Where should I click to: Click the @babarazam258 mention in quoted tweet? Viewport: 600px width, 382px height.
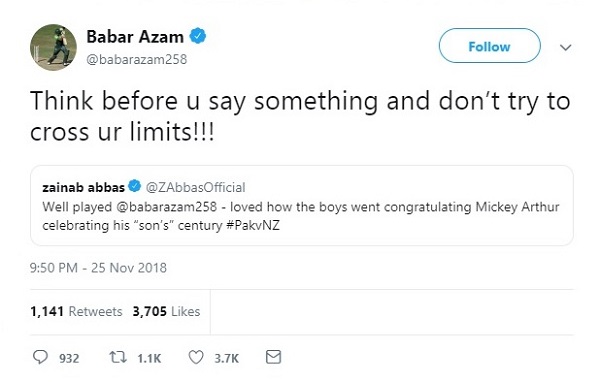coord(166,207)
